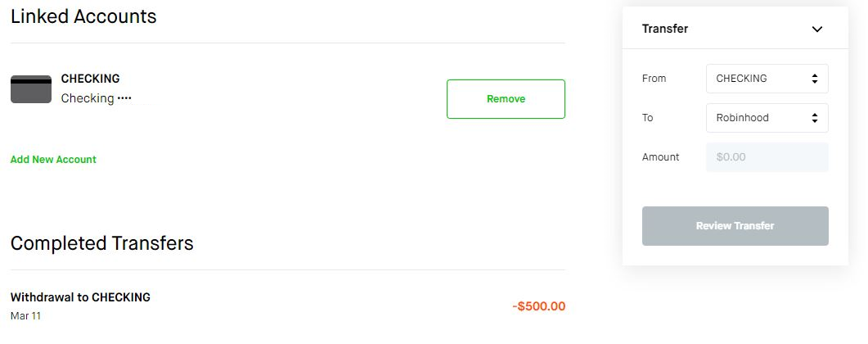Click the From label in Transfer panel

(x=654, y=79)
